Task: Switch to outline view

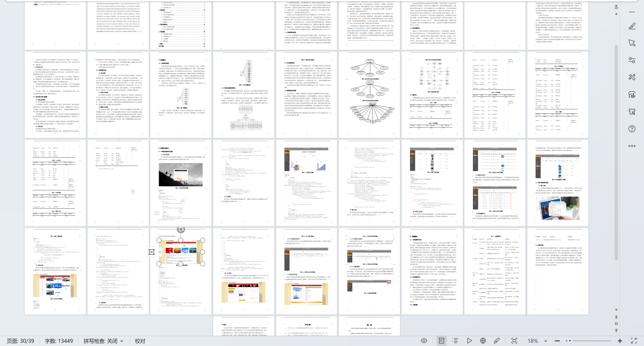Action: tap(455, 341)
